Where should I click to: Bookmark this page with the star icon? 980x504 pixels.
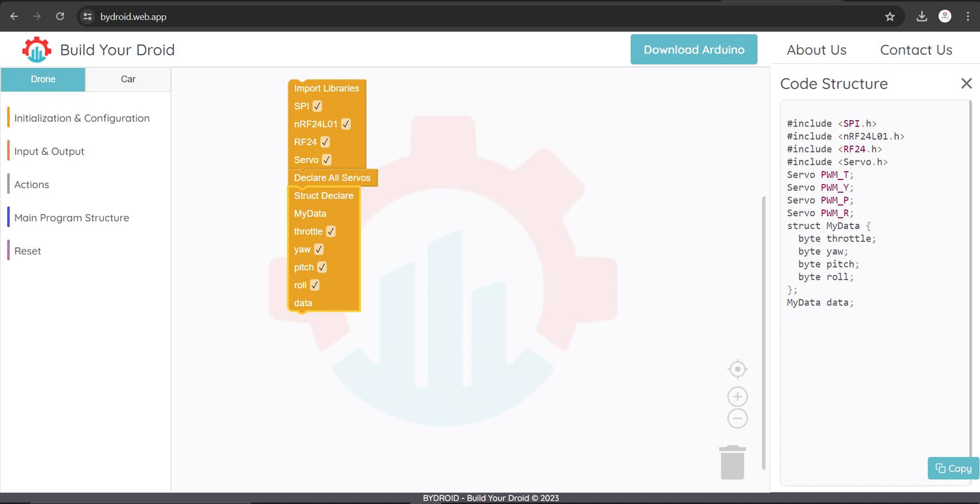890,16
